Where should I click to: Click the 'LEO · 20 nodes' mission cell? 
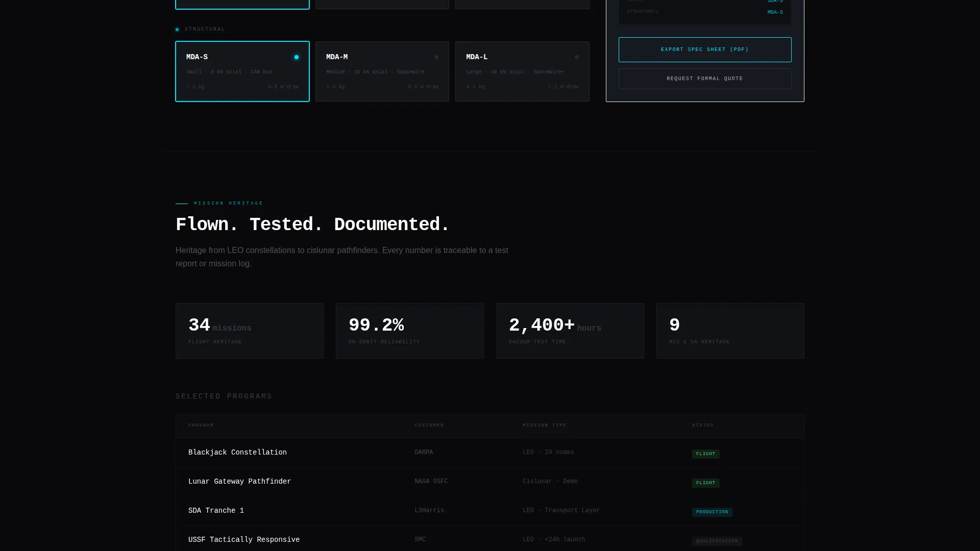548,453
